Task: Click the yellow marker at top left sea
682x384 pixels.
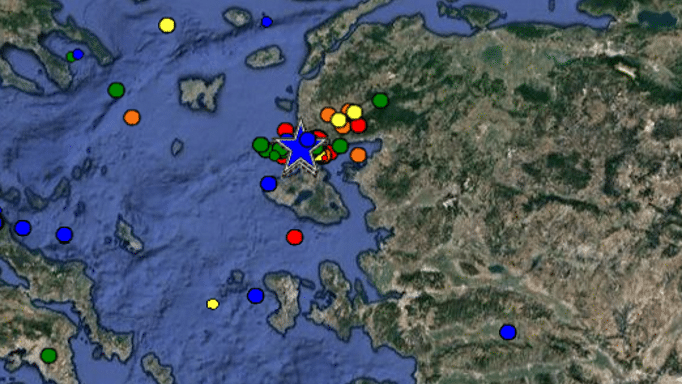Action: (x=167, y=25)
